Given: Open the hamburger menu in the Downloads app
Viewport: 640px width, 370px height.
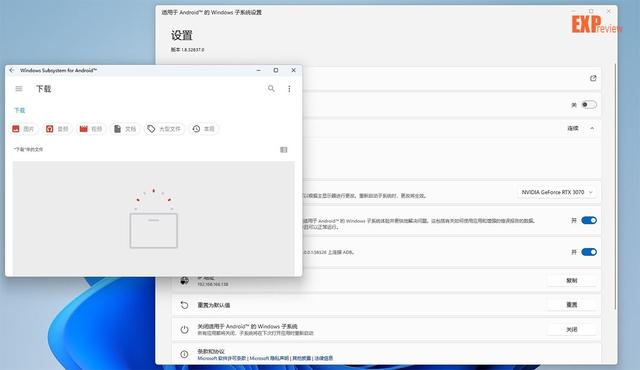Looking at the screenshot, I should pos(19,89).
